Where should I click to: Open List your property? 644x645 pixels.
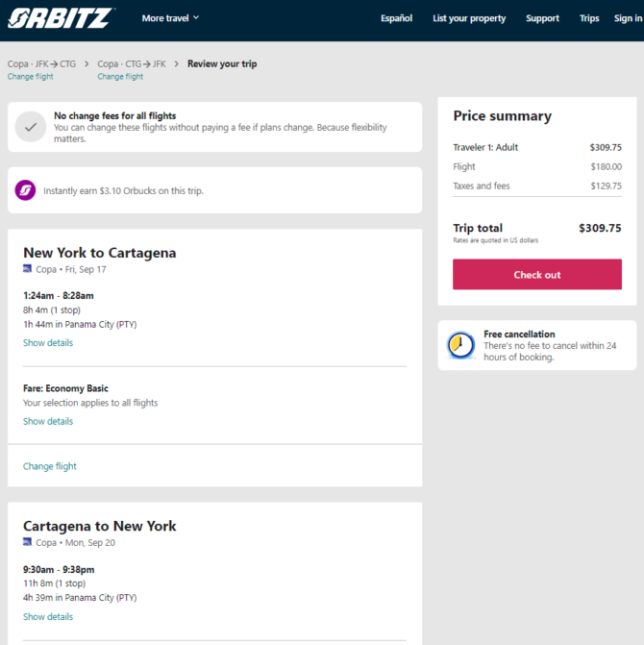469,18
